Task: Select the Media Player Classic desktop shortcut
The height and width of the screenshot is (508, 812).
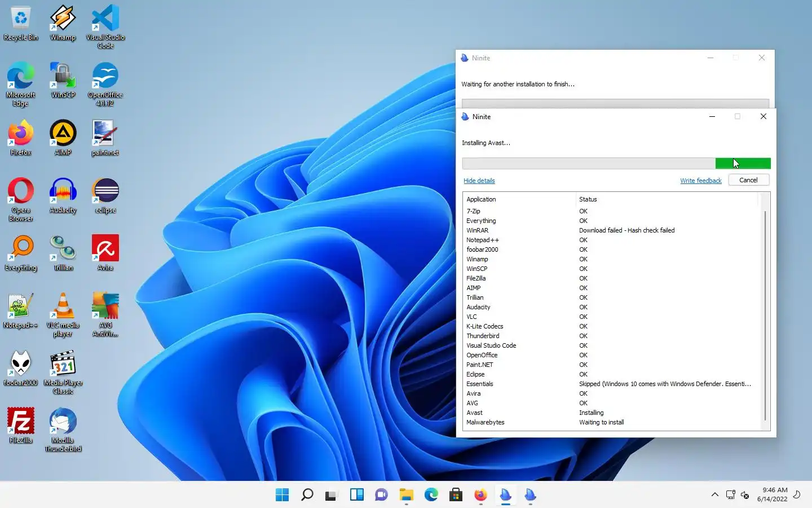Action: 63,373
